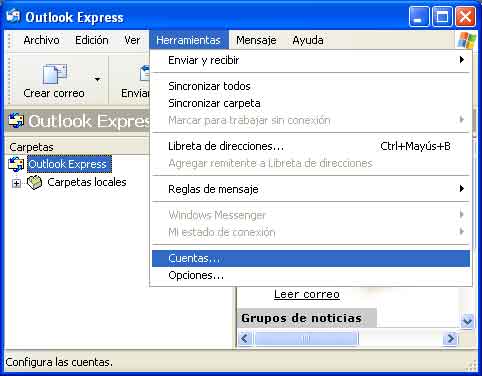Click the Outlook Express banner icon

pos(16,121)
